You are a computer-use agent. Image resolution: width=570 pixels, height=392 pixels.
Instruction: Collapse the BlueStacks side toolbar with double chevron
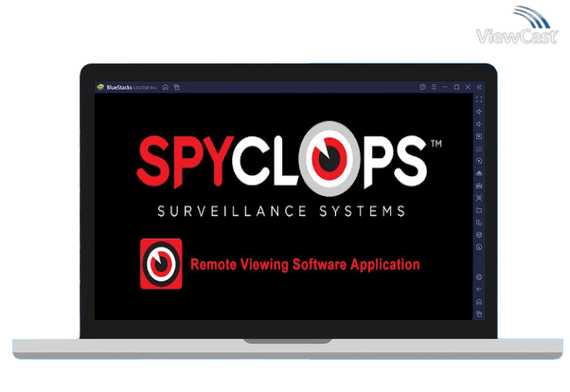pos(479,87)
